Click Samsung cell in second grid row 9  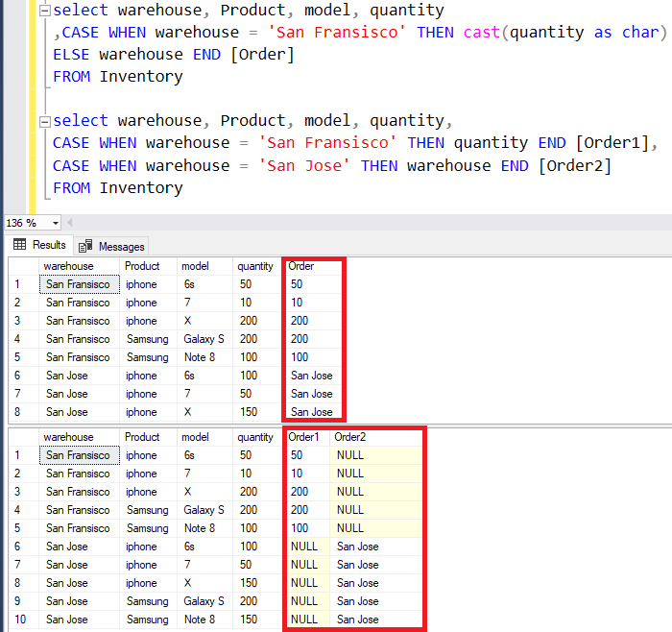[x=148, y=601]
